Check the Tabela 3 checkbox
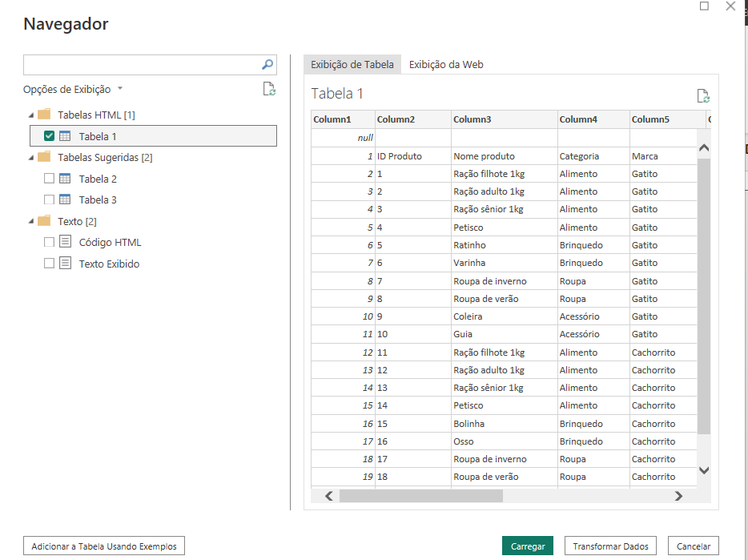748x560 pixels. tap(49, 199)
